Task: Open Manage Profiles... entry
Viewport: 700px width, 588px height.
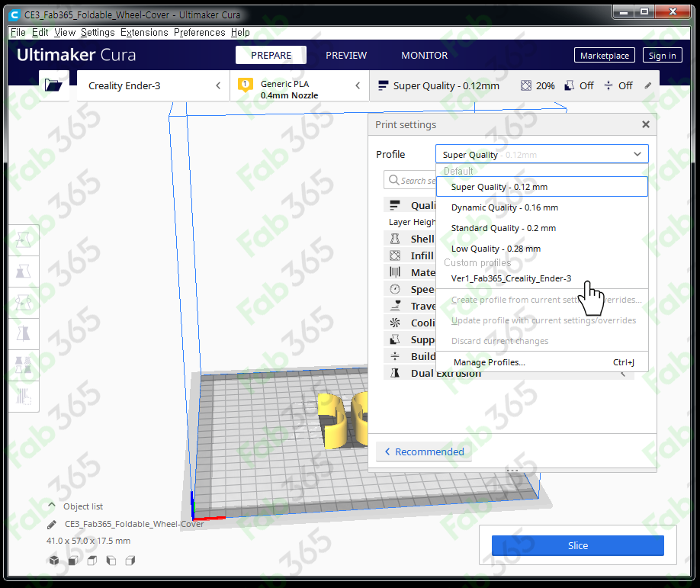Action: coord(542,362)
